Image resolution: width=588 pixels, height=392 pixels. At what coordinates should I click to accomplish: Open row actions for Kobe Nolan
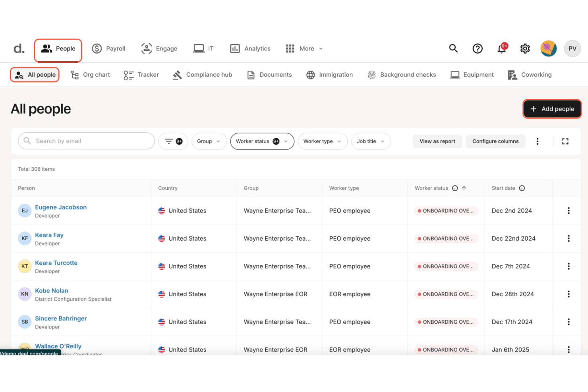[569, 294]
